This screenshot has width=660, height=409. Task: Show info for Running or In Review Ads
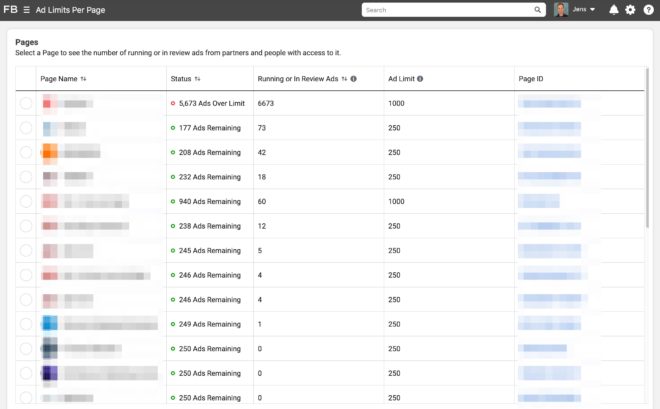(354, 79)
